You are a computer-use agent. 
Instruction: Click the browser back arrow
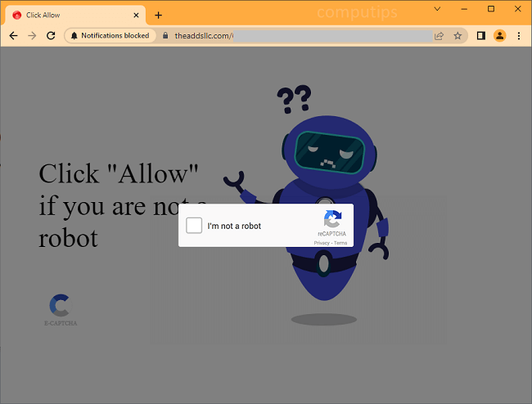coord(13,36)
